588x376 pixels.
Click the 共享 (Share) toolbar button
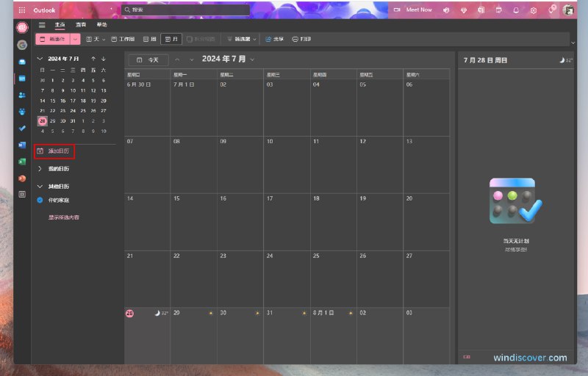[274, 39]
